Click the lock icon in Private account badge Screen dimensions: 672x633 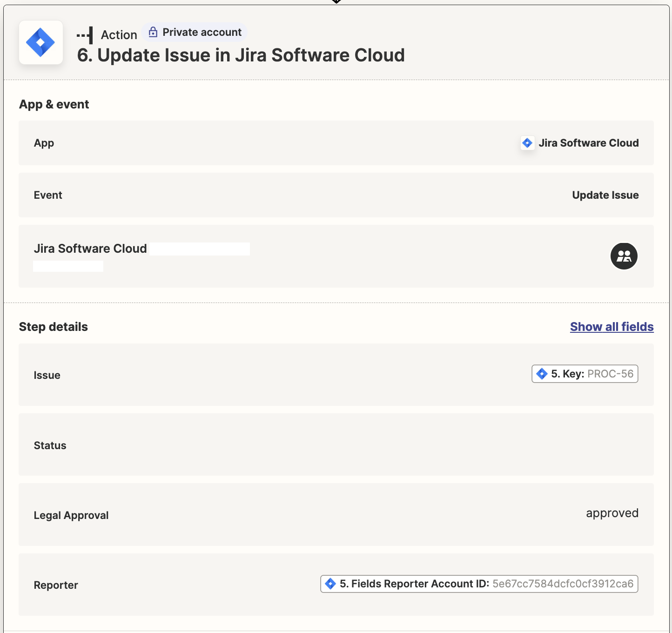pyautogui.click(x=153, y=32)
